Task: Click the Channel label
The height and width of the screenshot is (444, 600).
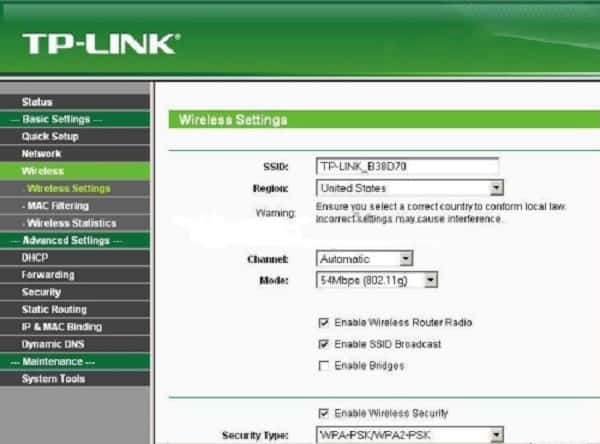Action: [268, 260]
